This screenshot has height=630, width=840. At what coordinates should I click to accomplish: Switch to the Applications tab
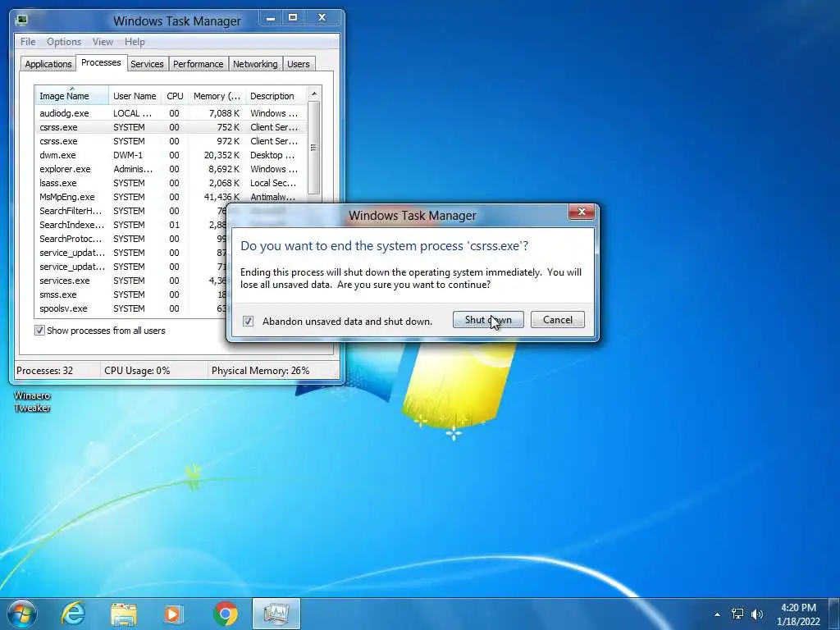click(48, 64)
